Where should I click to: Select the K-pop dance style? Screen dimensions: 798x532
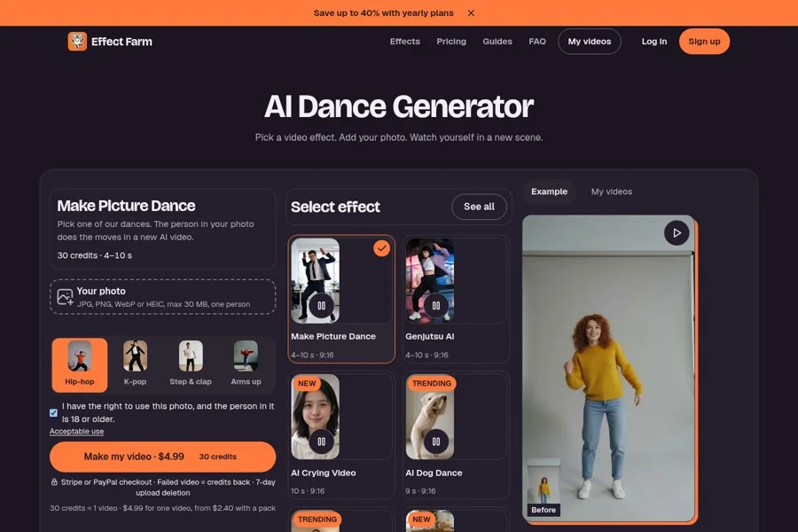(x=135, y=364)
